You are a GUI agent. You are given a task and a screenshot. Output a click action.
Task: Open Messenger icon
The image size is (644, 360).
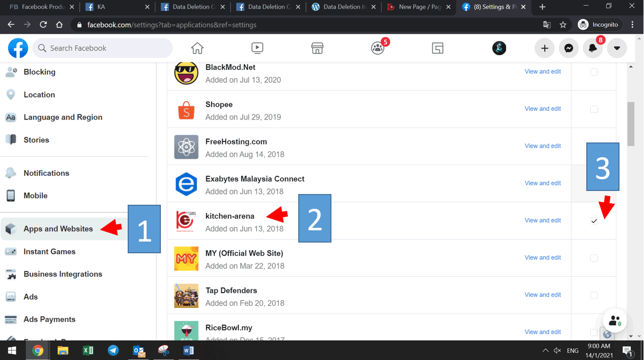(x=568, y=48)
